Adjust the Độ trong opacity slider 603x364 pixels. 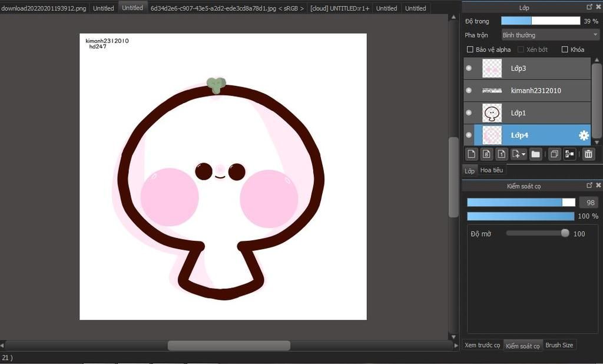coord(541,21)
